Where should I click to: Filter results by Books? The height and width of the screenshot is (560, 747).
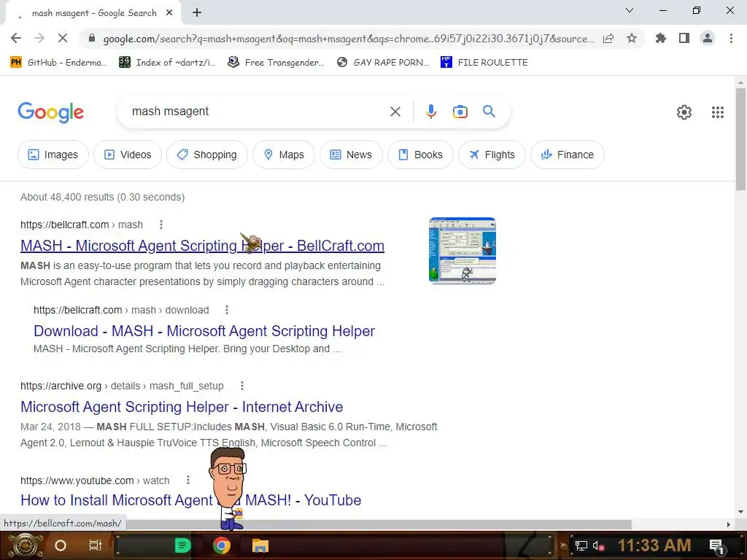420,155
